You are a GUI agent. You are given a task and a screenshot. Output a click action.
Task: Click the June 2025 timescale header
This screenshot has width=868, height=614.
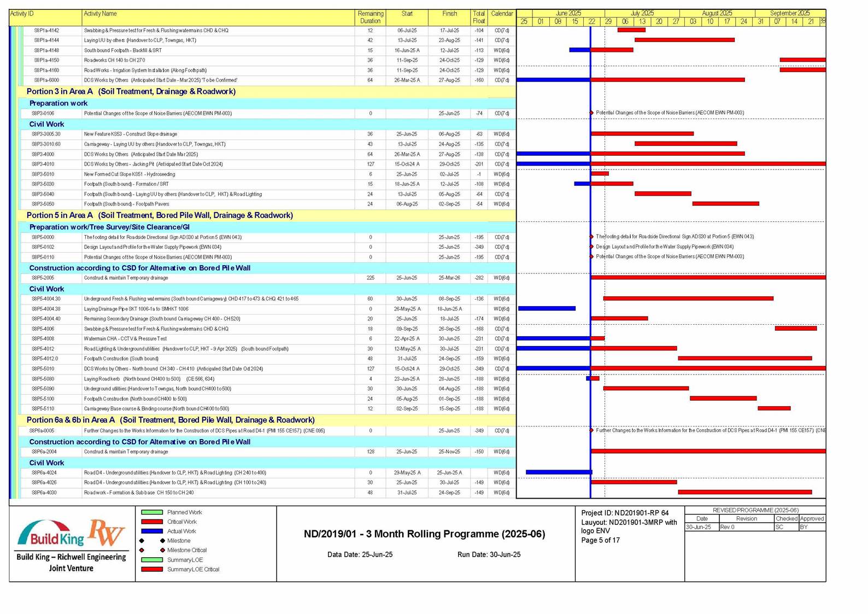point(568,13)
